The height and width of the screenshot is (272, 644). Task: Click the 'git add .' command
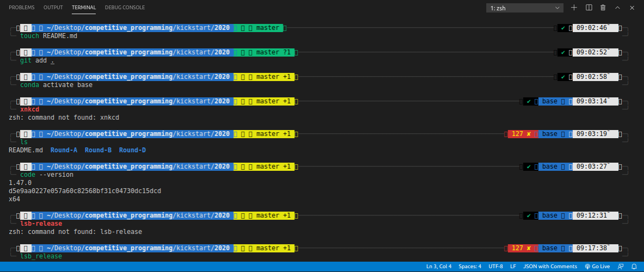(x=37, y=61)
